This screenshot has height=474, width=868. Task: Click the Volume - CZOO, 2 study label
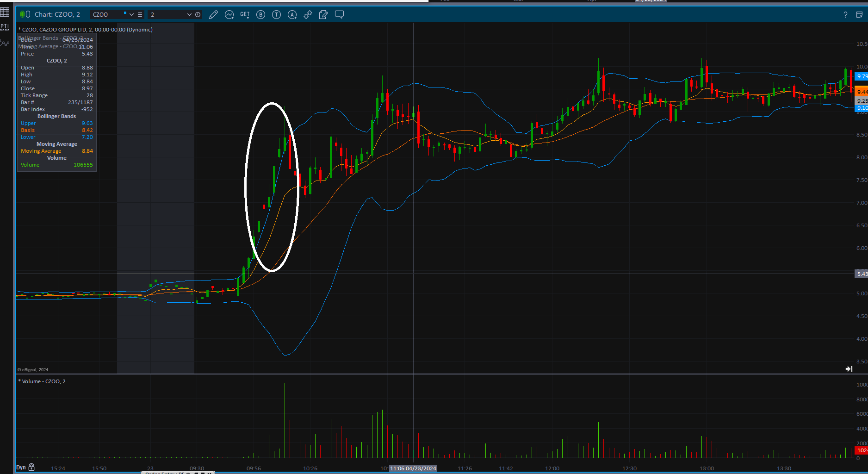tap(43, 381)
